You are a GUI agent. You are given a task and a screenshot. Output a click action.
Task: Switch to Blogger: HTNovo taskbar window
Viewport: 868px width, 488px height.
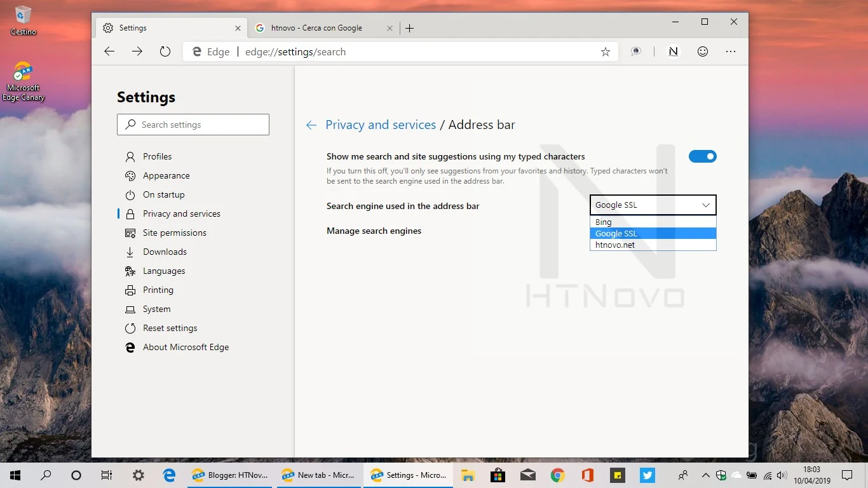[231, 475]
